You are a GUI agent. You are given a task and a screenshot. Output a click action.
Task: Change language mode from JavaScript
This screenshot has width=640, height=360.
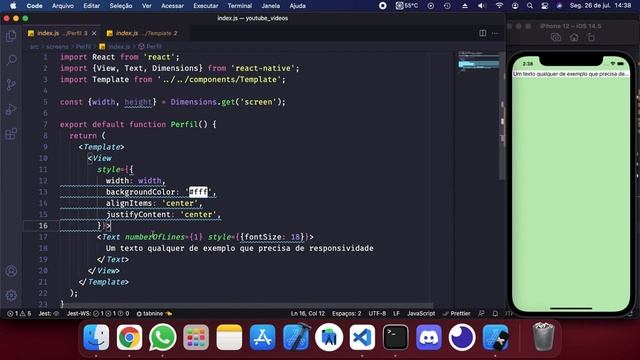click(x=421, y=313)
